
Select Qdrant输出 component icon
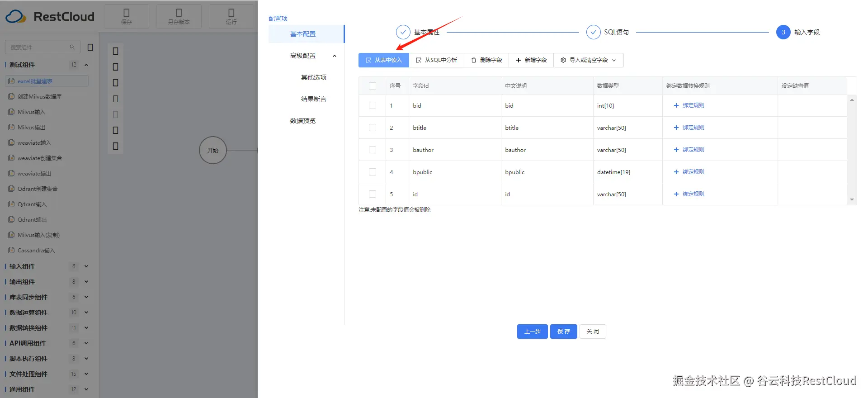point(11,219)
